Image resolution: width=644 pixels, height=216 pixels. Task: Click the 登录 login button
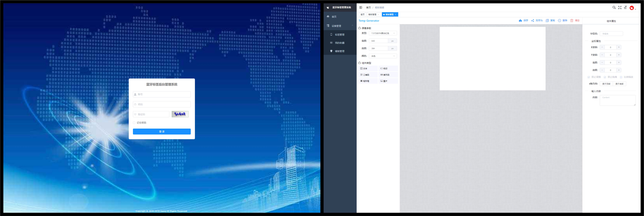tap(162, 132)
